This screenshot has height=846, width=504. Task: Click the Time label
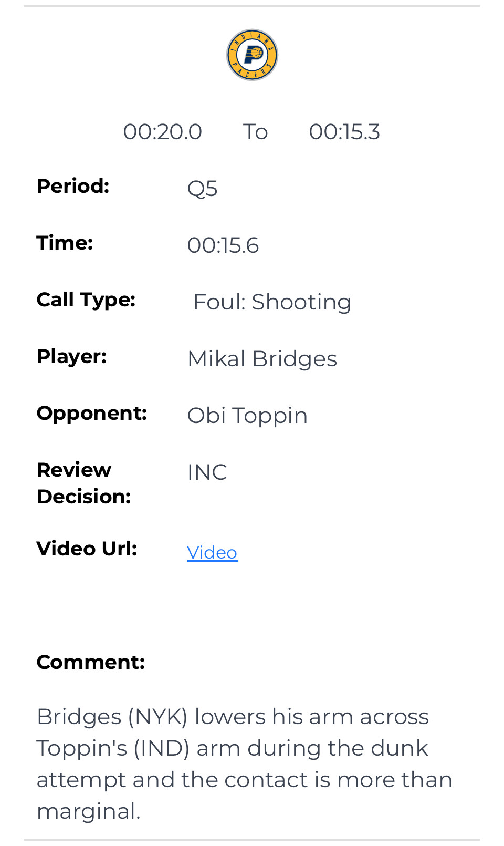(65, 243)
